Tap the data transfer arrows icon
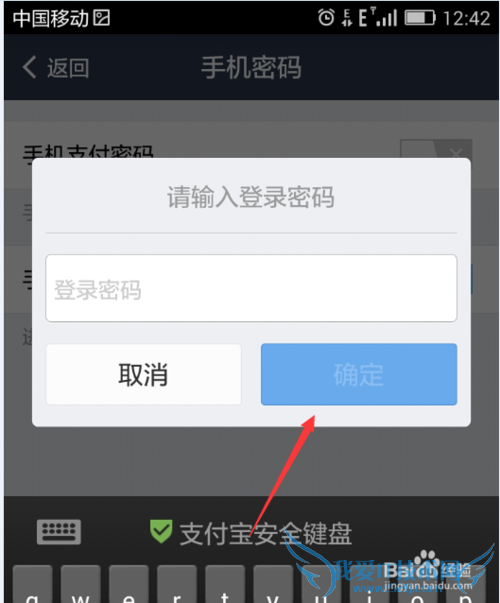The height and width of the screenshot is (603, 500). [347, 18]
